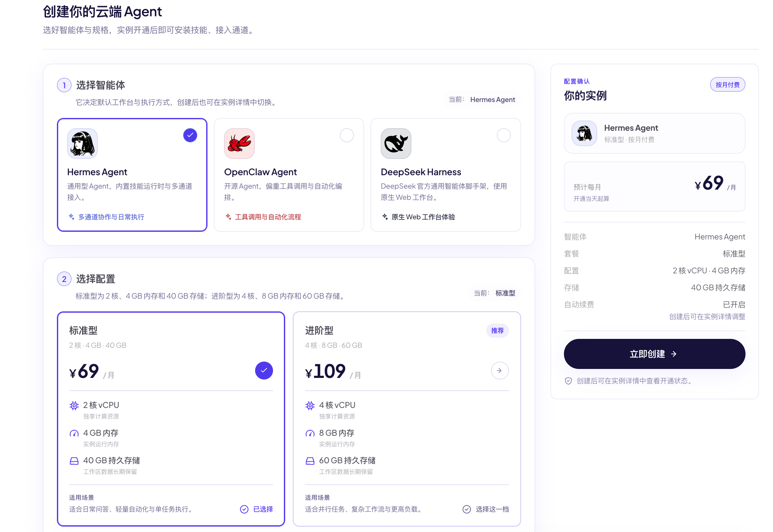Click the 标准型 · 按月付费 summary subtitle
The width and height of the screenshot is (773, 532).
[629, 140]
